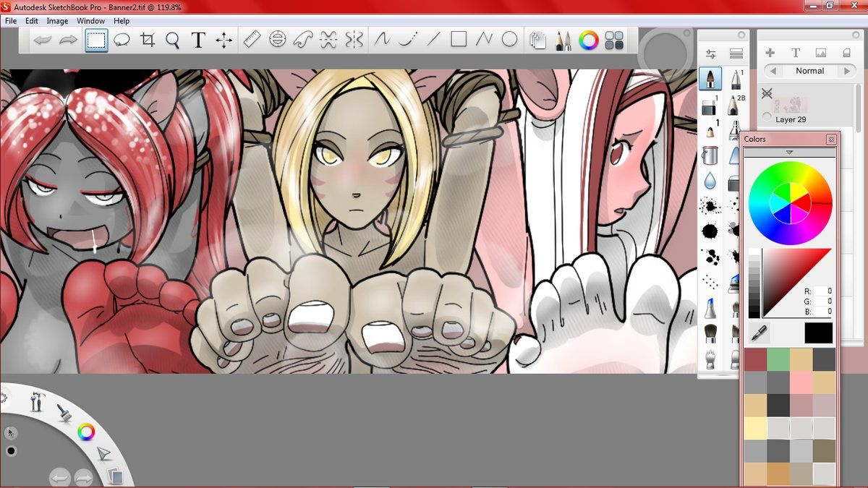
Task: Select the highlighted pencil brush
Action: tap(710, 79)
